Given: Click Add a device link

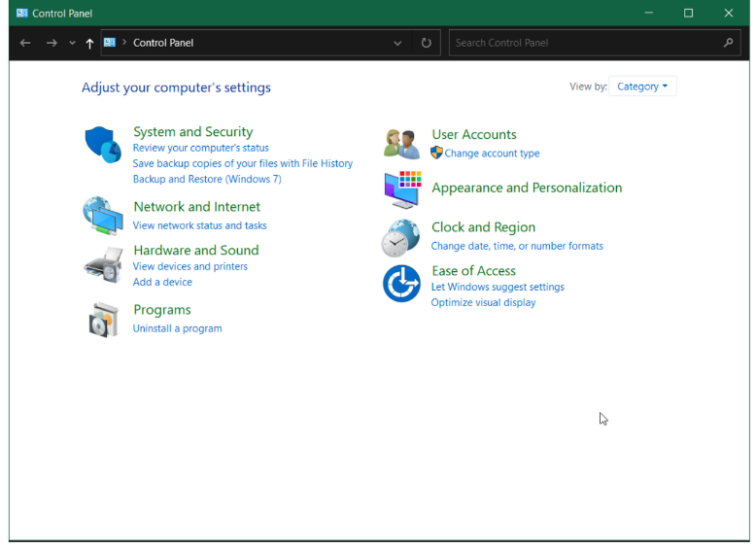Looking at the screenshot, I should point(162,282).
